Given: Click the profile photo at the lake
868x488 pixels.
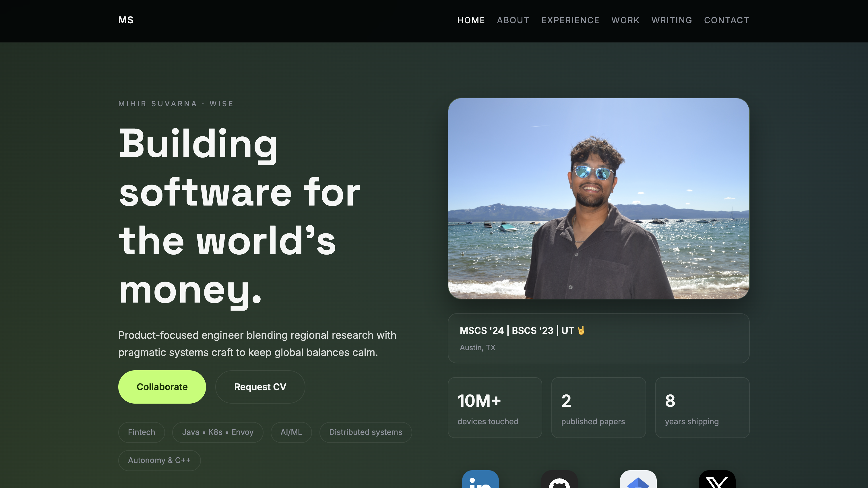Looking at the screenshot, I should (598, 199).
